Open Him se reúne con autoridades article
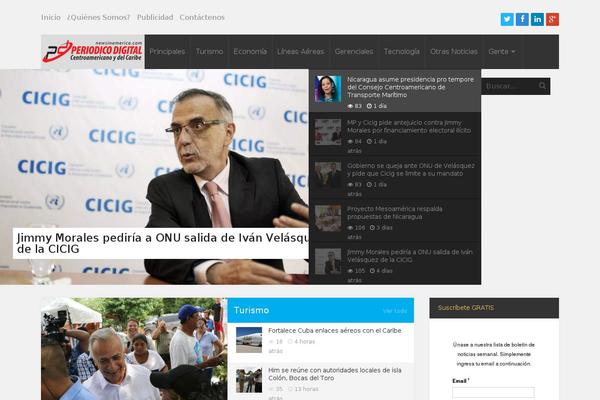Viewport: 600px width, 400px height. [334, 374]
